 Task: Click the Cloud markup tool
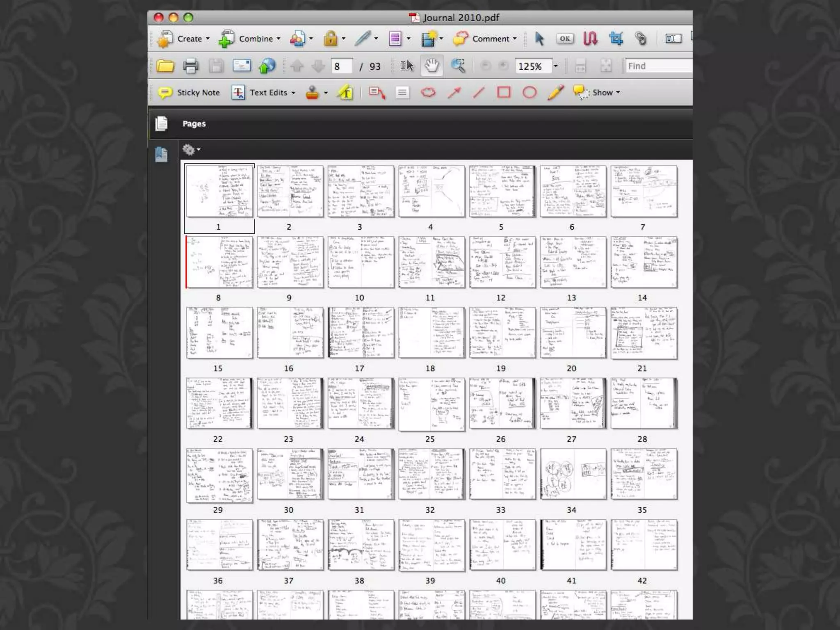tap(428, 92)
